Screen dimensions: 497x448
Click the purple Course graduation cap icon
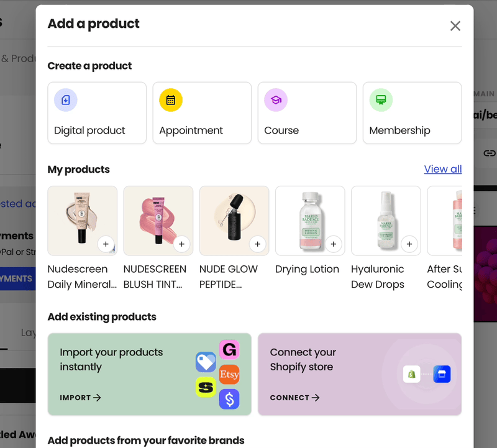point(276,100)
